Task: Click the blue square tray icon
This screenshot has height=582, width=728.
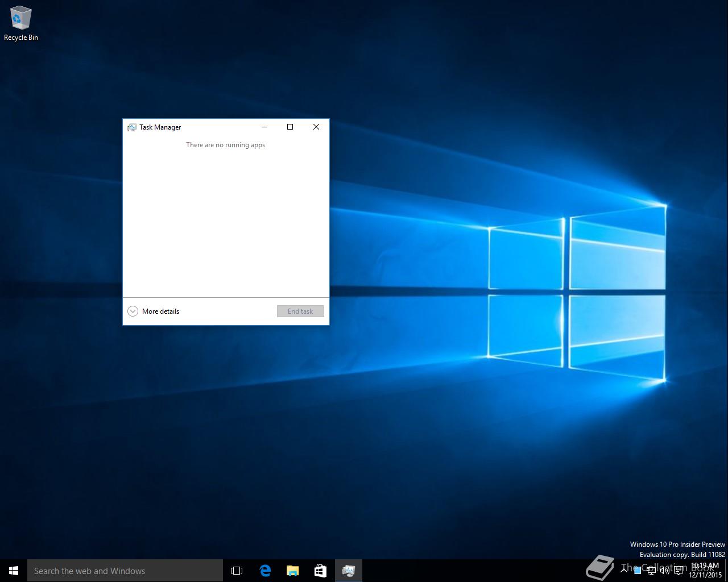Action: click(638, 571)
